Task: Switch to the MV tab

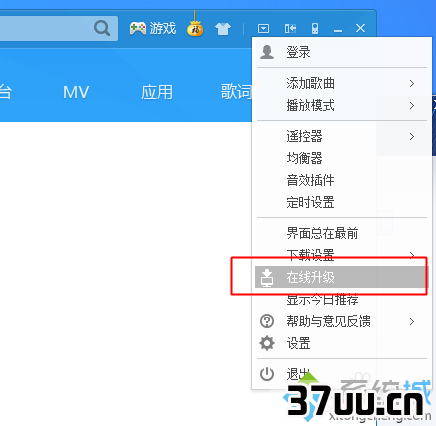Action: click(76, 92)
